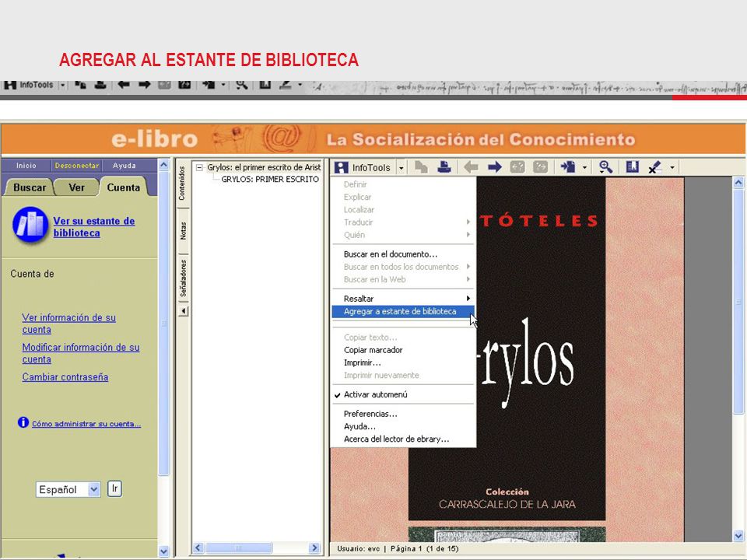Image resolution: width=747 pixels, height=560 pixels.
Task: Open Ayuda in the top left navigation
Action: pyautogui.click(x=124, y=166)
